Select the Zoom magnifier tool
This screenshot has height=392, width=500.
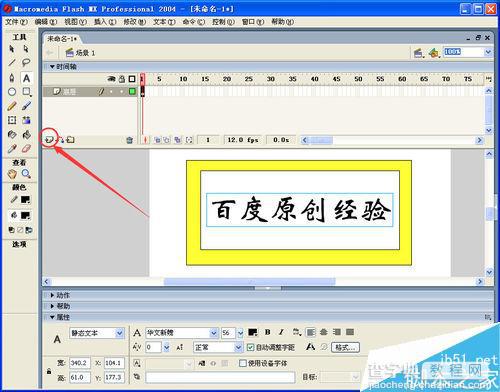[x=26, y=174]
